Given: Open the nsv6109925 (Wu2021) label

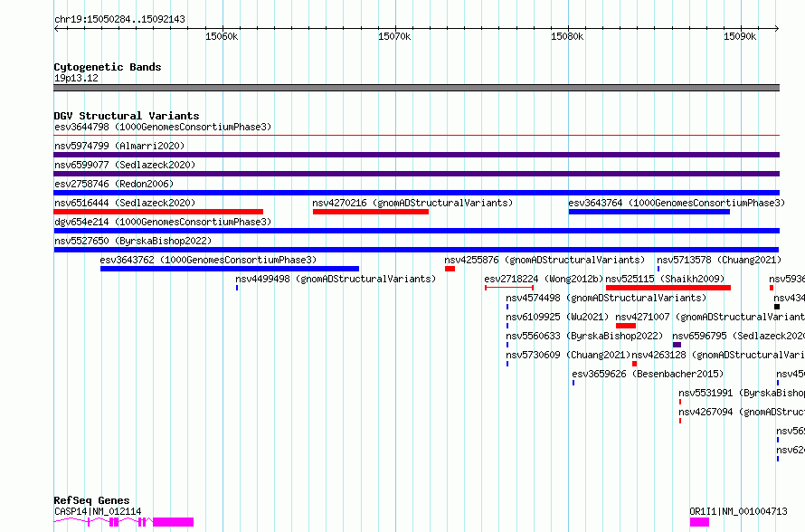Looking at the screenshot, I should coord(557,317).
